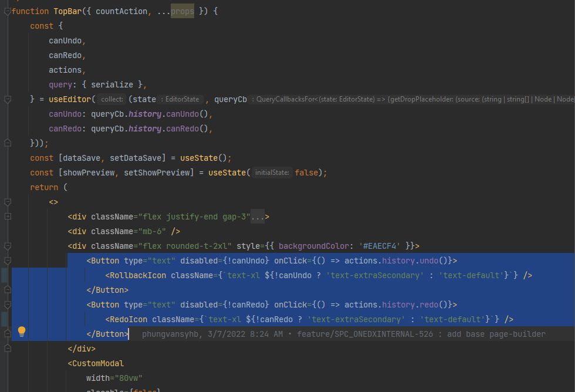Screen dimensions: 575x392
Task: Collapse the useEditor call fold marker
Action: (7, 99)
